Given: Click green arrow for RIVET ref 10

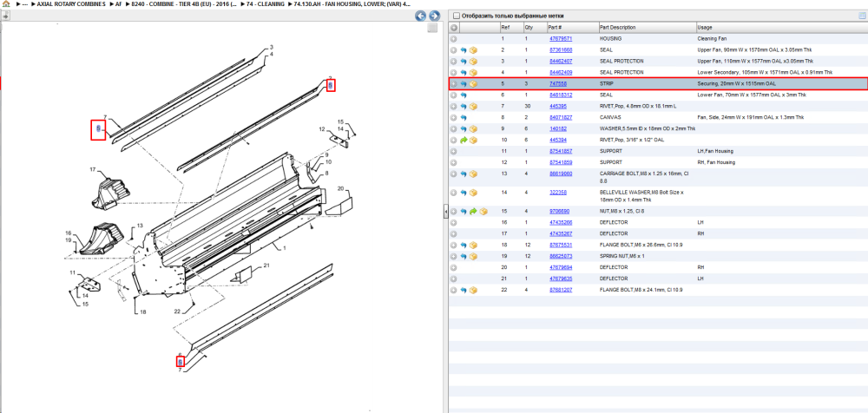Looking at the screenshot, I should click(464, 140).
